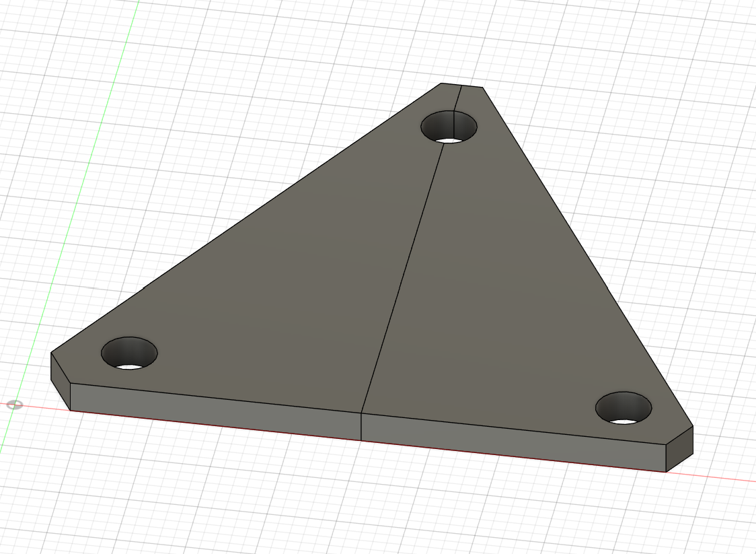
Task: Pick the front top edge of left half
Action: pyautogui.click(x=215, y=398)
